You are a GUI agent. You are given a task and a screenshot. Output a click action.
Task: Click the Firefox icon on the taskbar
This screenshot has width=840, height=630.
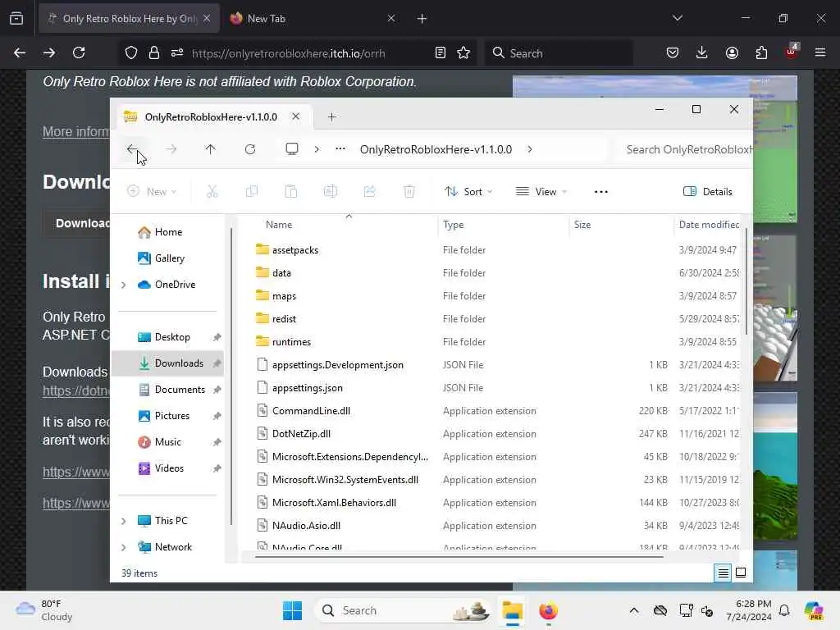pos(548,610)
